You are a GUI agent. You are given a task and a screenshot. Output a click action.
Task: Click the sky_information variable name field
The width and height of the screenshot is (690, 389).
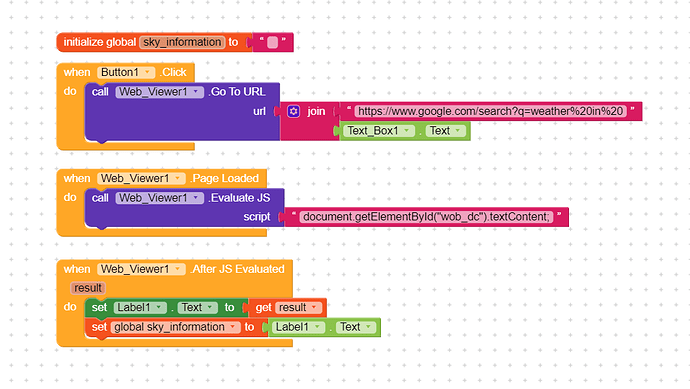coord(182,42)
